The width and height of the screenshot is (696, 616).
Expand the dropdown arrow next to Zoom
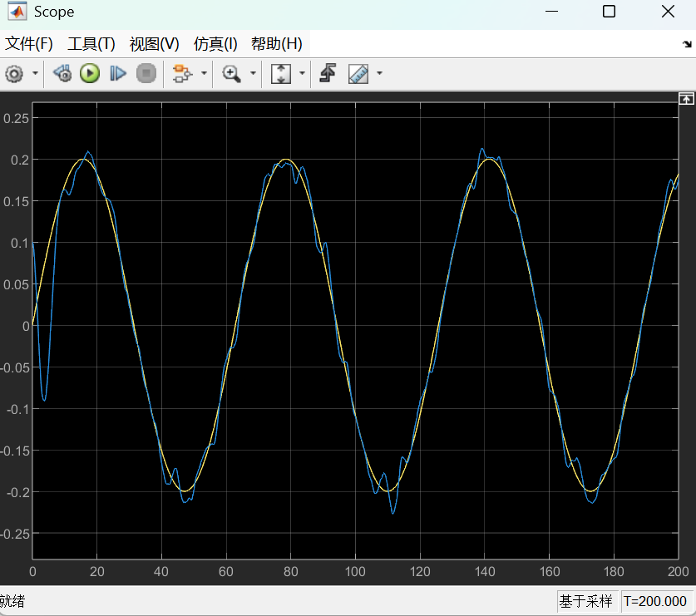(252, 74)
